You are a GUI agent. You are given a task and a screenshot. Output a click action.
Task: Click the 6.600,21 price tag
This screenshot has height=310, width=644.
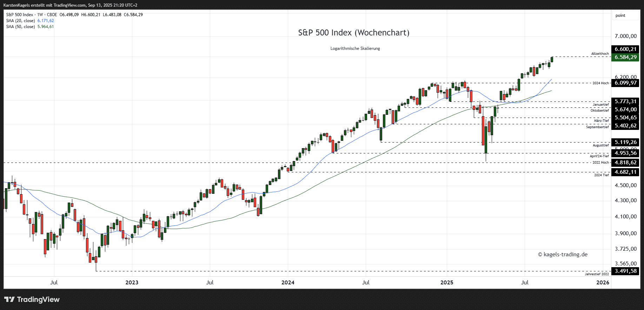(x=625, y=49)
